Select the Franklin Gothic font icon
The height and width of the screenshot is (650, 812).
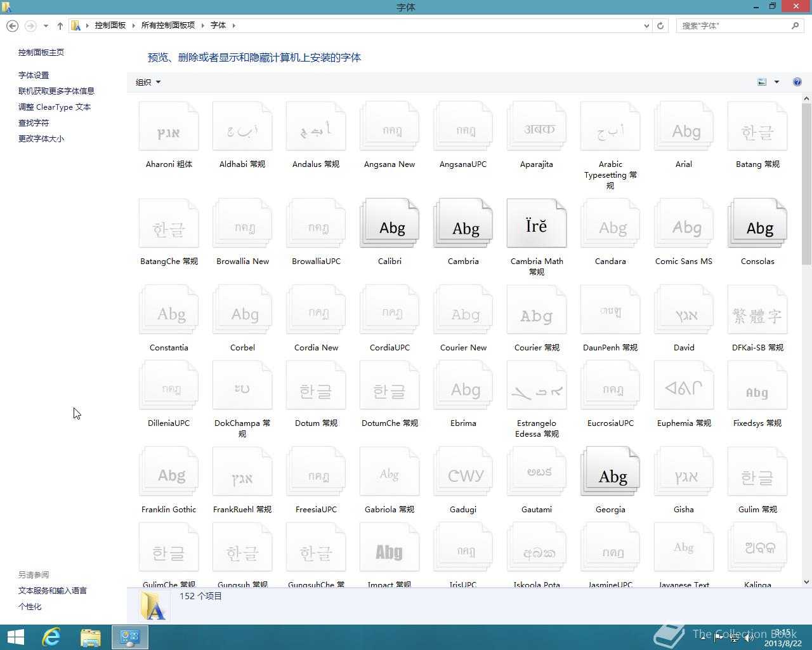(169, 472)
